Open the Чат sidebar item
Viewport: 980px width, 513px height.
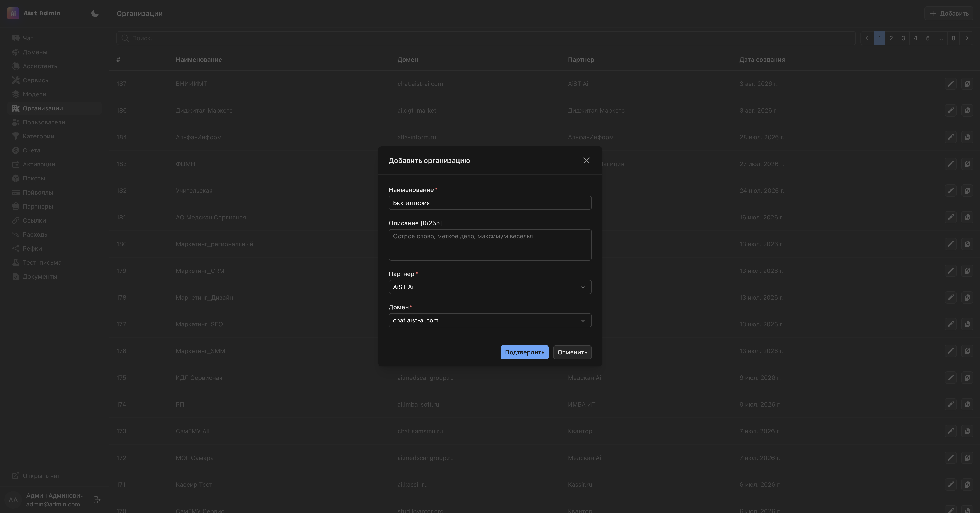click(54, 38)
